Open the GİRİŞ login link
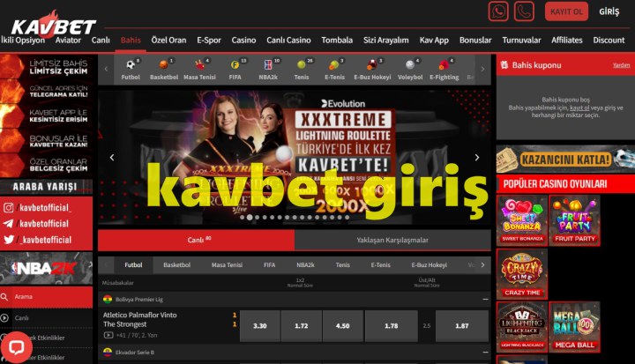This screenshot has width=635, height=364. tap(609, 11)
